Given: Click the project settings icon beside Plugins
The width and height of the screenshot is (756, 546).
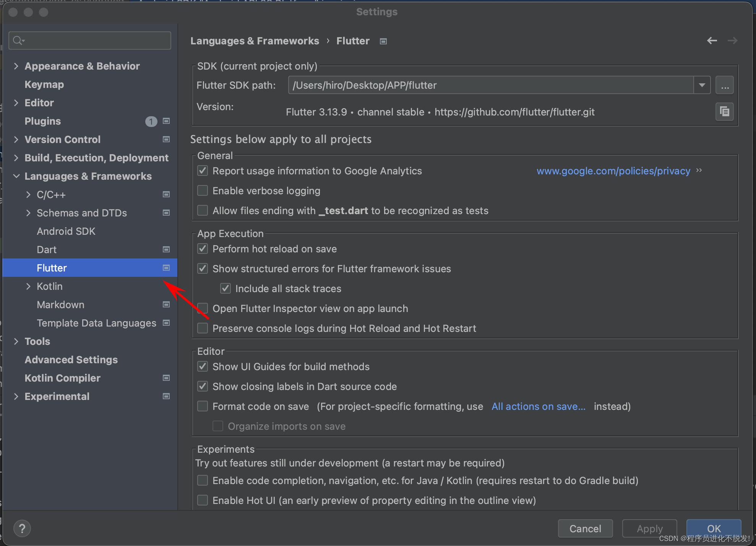Looking at the screenshot, I should tap(166, 121).
